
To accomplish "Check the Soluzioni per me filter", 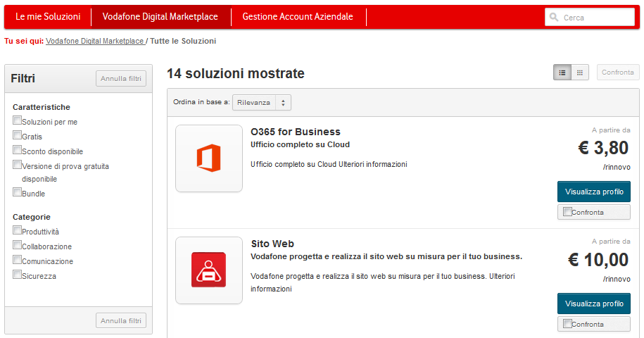I will [18, 120].
